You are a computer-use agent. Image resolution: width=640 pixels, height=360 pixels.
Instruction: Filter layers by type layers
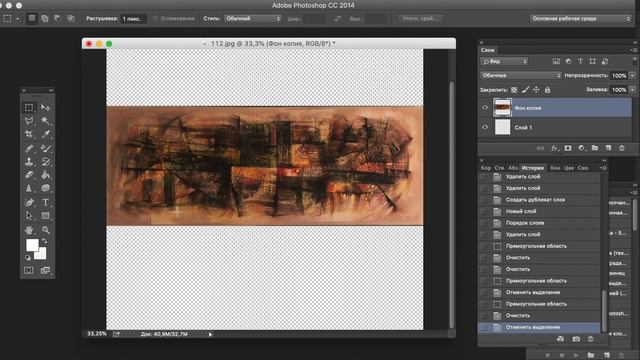click(x=580, y=61)
